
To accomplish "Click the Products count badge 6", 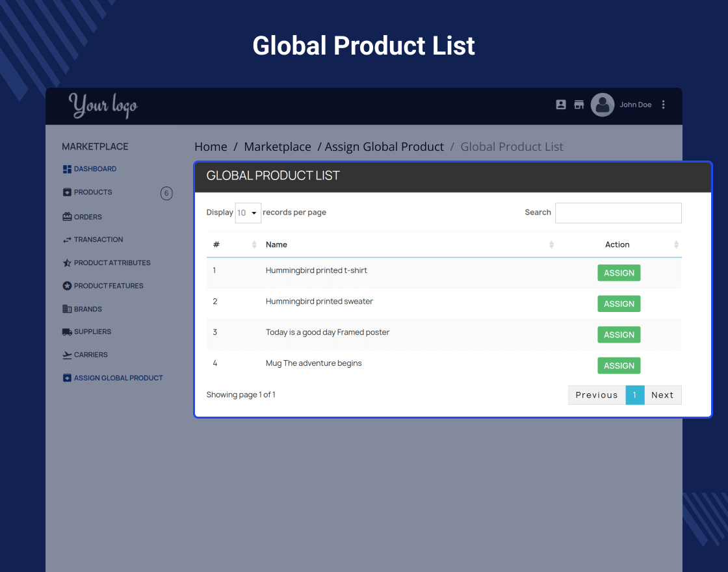I will [166, 193].
